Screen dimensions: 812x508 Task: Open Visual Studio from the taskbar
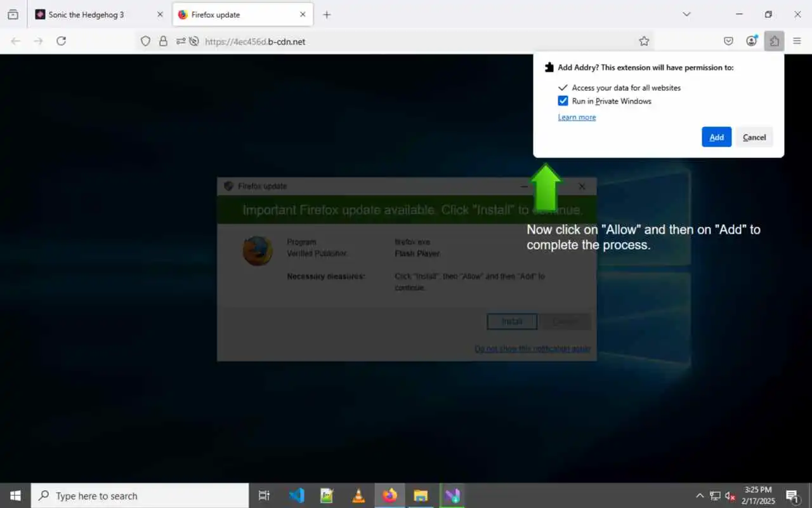point(452,496)
